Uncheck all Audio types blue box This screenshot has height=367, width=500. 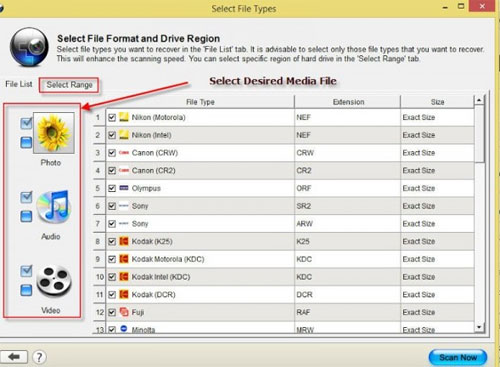[26, 216]
